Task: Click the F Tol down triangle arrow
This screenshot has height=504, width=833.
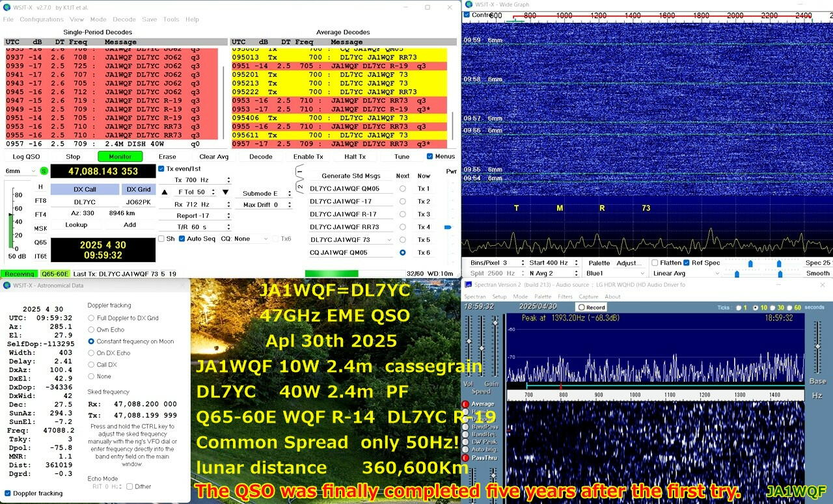Action: coord(225,192)
